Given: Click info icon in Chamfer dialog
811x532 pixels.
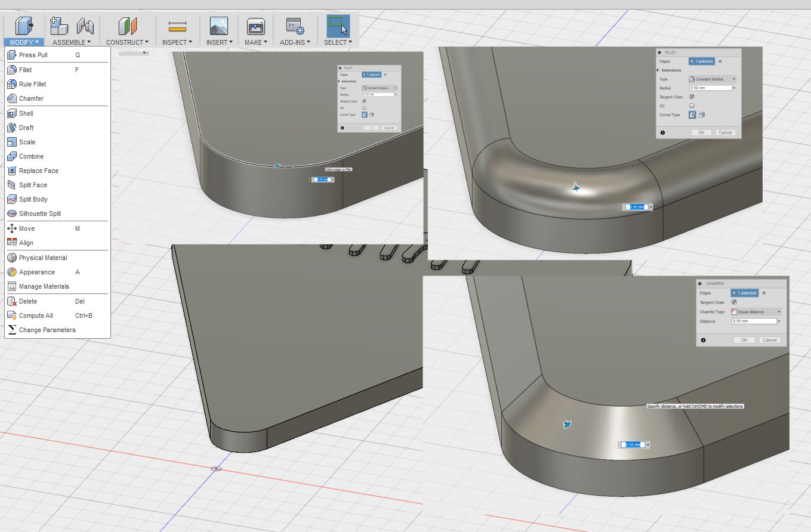Looking at the screenshot, I should pyautogui.click(x=703, y=340).
